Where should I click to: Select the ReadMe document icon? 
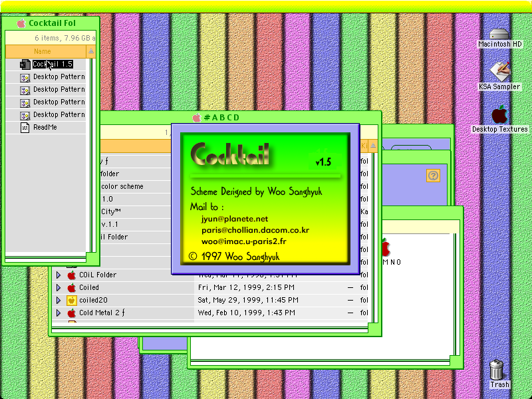pyautogui.click(x=25, y=128)
